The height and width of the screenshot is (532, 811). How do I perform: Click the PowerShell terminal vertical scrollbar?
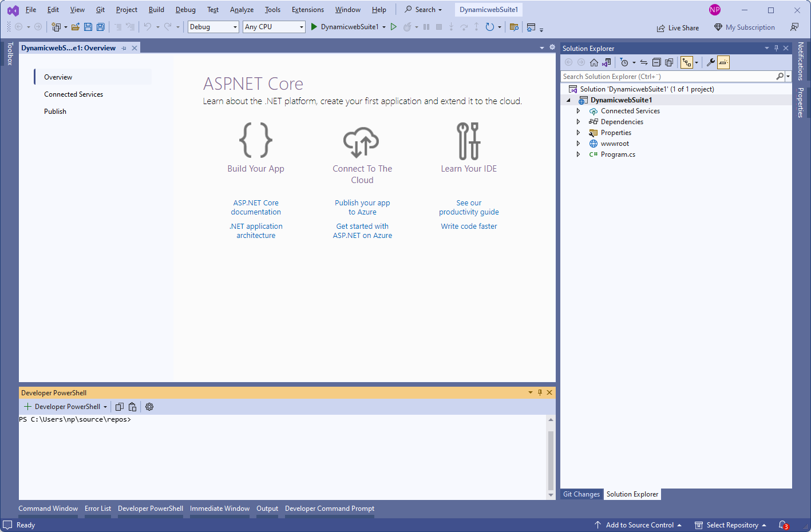tap(551, 457)
